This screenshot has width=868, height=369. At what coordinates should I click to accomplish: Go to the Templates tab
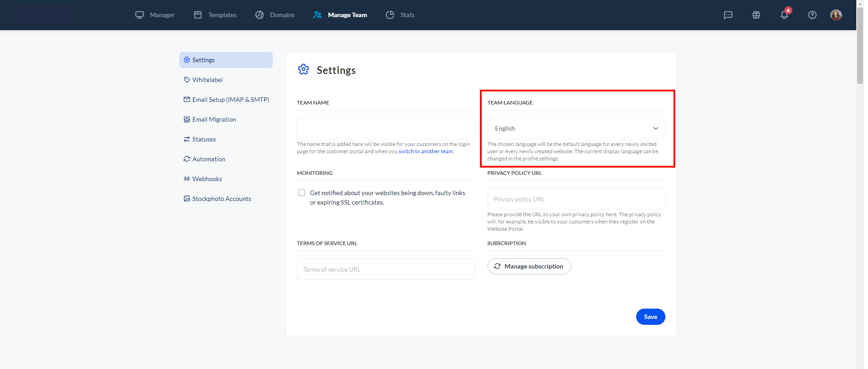tap(215, 15)
